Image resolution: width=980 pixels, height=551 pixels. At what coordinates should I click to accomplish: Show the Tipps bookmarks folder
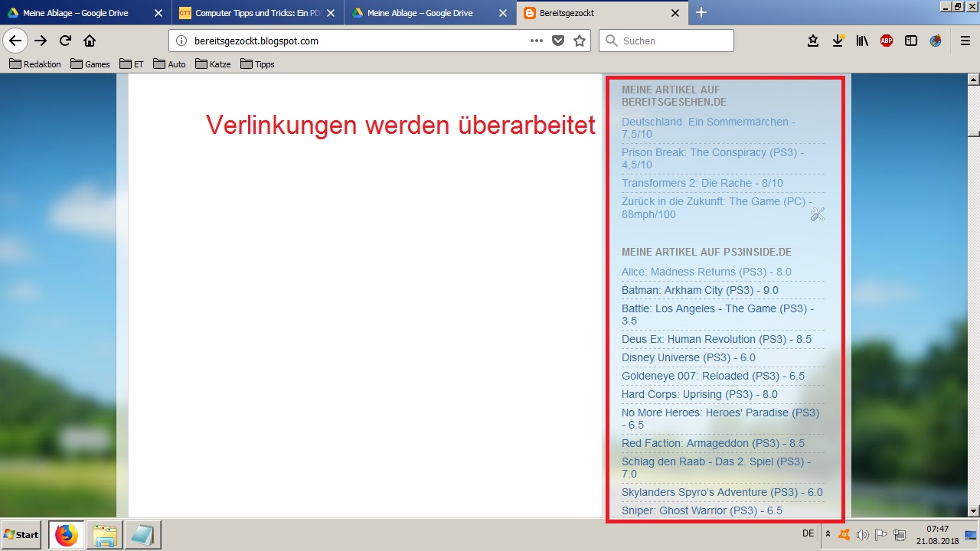click(x=257, y=64)
